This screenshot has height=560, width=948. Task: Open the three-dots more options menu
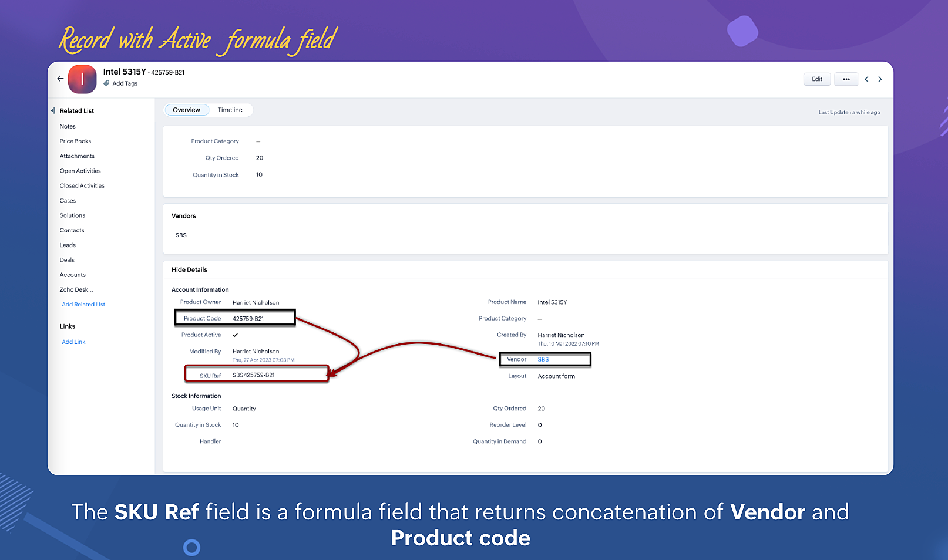846,79
